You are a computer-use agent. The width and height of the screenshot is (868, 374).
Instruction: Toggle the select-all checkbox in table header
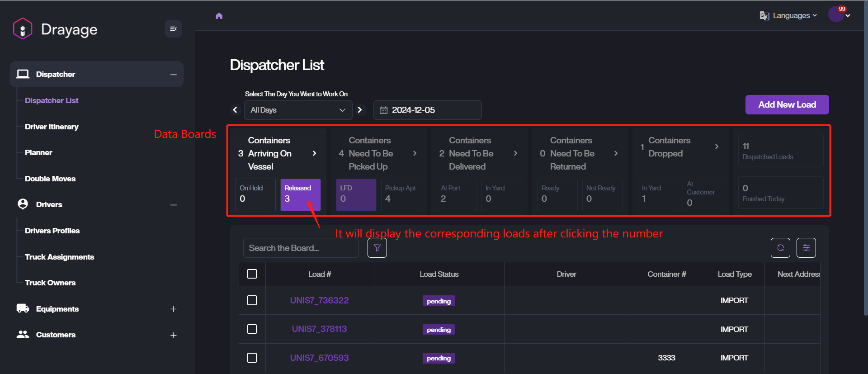252,274
